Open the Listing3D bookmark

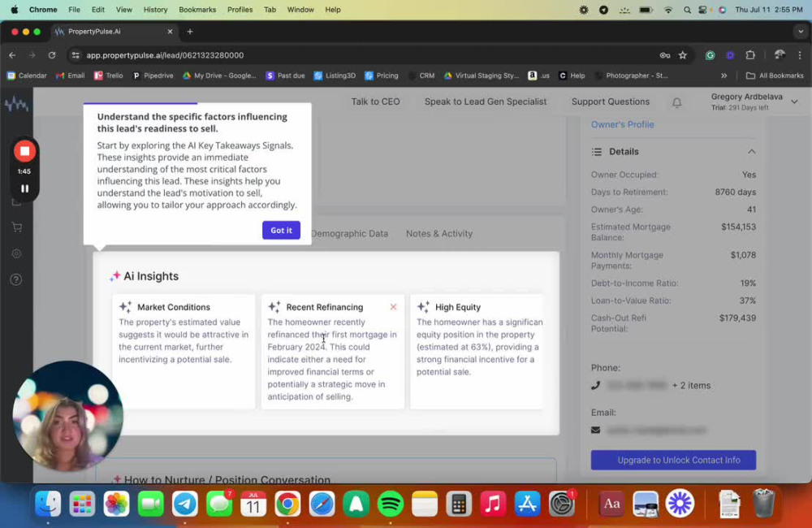click(x=335, y=76)
